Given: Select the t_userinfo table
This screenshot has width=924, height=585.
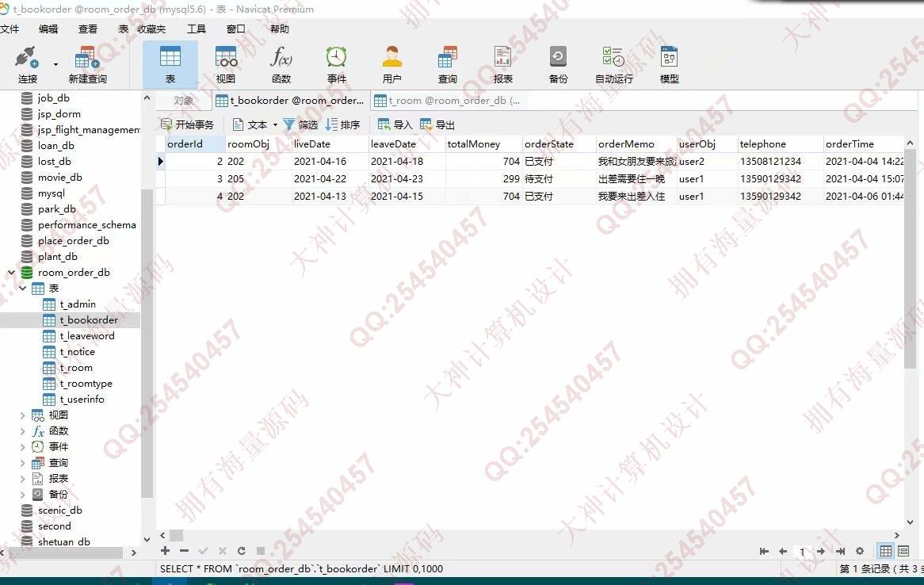Looking at the screenshot, I should [x=82, y=400].
